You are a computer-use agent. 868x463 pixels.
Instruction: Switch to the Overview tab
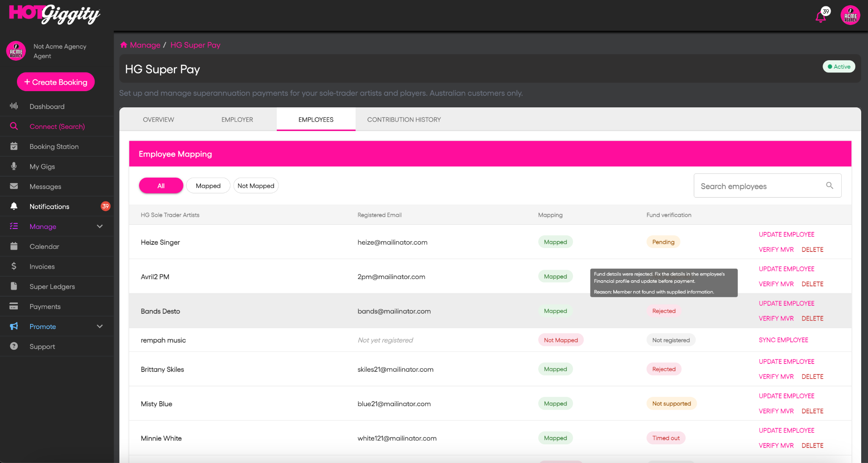tap(159, 120)
